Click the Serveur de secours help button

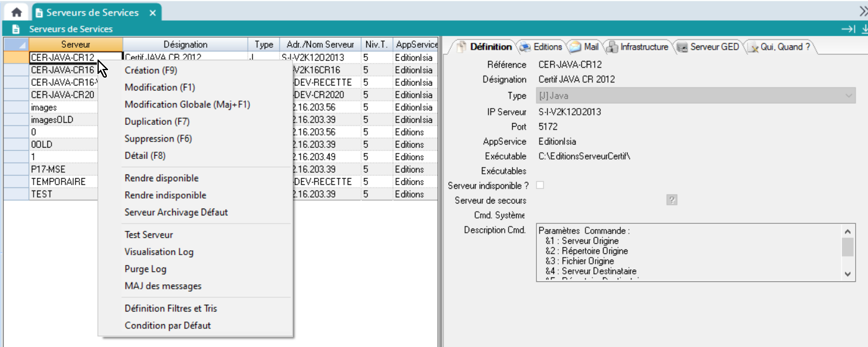(x=671, y=200)
